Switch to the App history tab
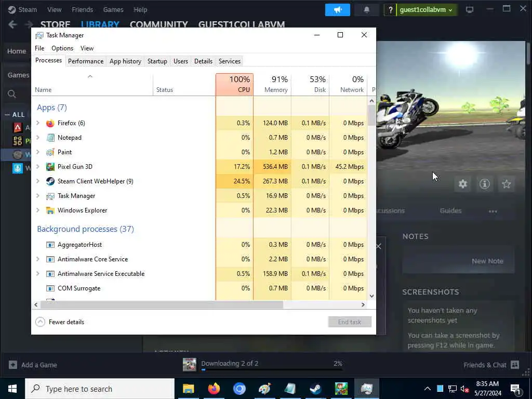 [x=125, y=61]
